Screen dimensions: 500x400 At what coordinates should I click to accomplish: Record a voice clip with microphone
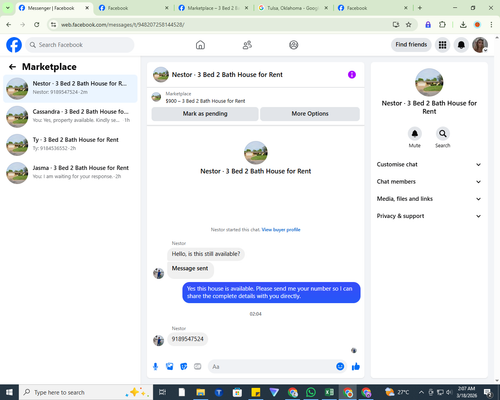click(x=155, y=367)
